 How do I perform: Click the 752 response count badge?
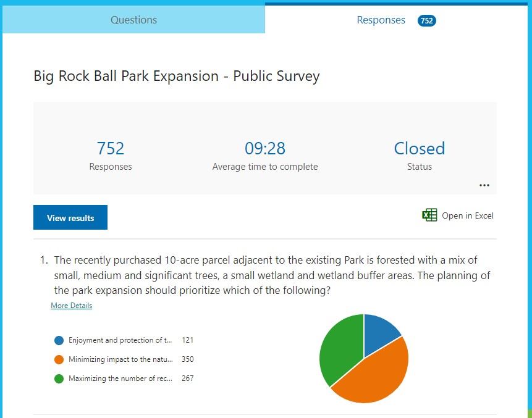click(x=426, y=20)
